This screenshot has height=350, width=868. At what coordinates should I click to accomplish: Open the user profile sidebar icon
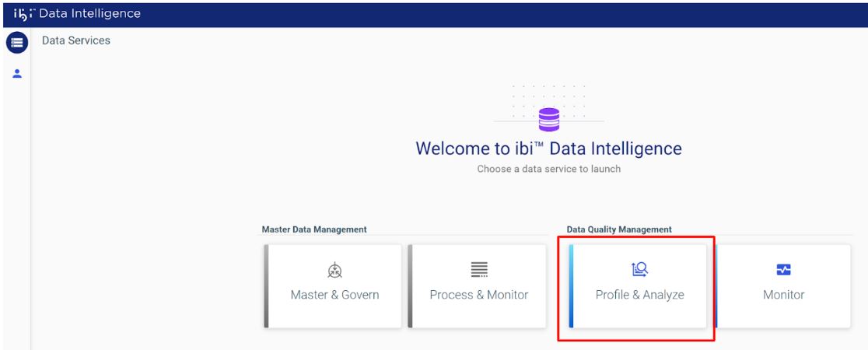click(17, 74)
